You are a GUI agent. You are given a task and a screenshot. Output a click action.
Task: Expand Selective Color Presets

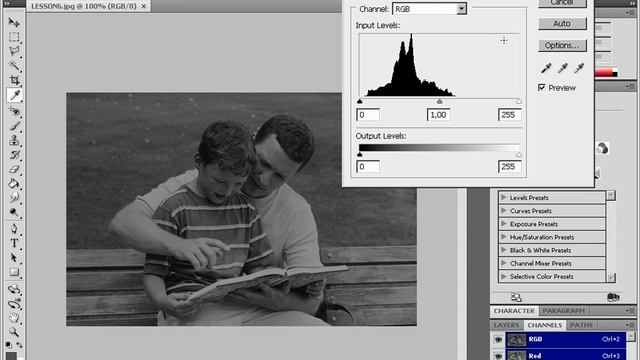coord(504,276)
